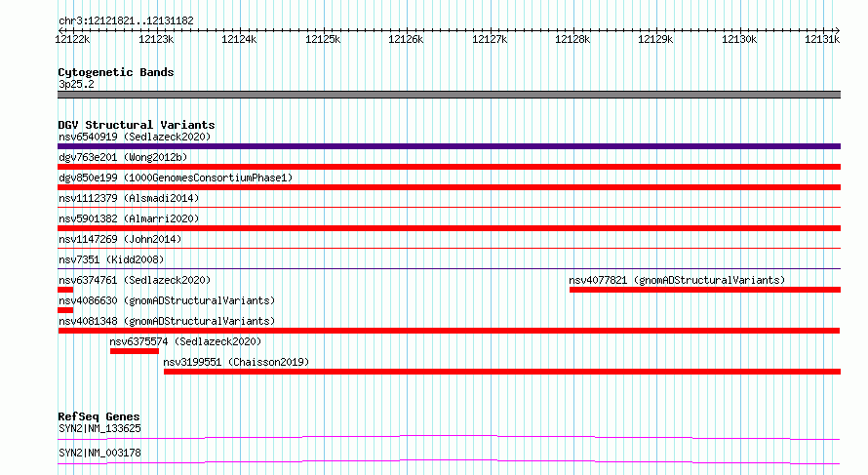Select the 12126k ruler tick label
The height and width of the screenshot is (475, 868).
[406, 39]
